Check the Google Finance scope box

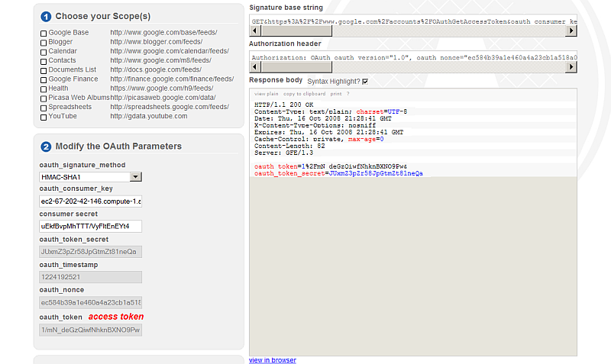pyautogui.click(x=44, y=79)
